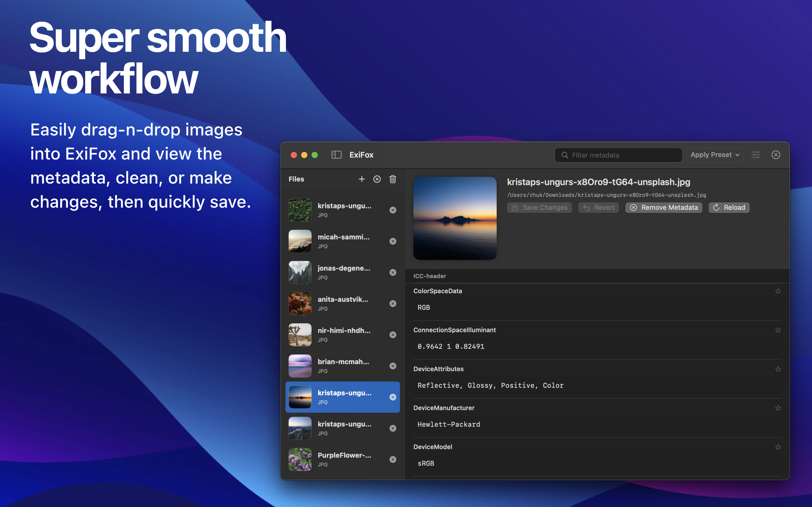Click the sunset image preview thumbnail
The width and height of the screenshot is (812, 507).
click(x=455, y=218)
